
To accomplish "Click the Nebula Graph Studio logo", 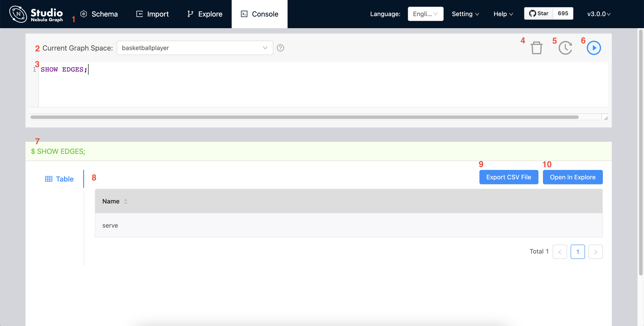I will [x=36, y=14].
